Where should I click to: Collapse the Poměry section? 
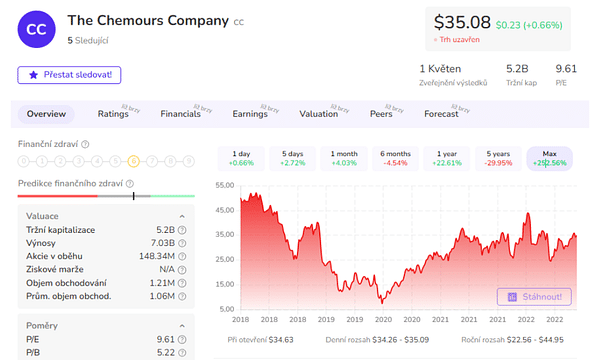[182, 326]
